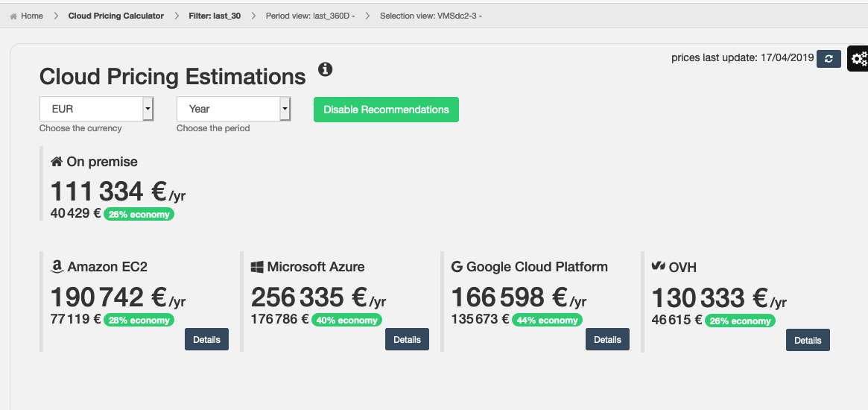The width and height of the screenshot is (868, 410).
Task: Click the info icon beside Cloud Pricing Estimations
Action: pyautogui.click(x=326, y=69)
